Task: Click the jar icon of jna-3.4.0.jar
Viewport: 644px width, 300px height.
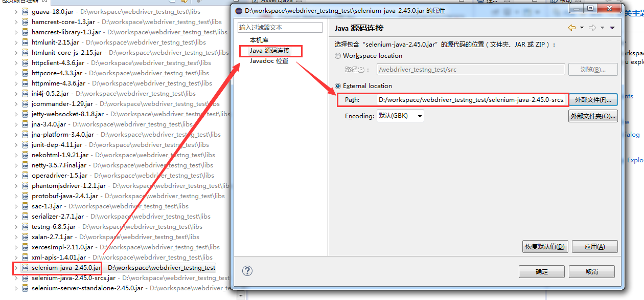Action: pyautogui.click(x=25, y=124)
